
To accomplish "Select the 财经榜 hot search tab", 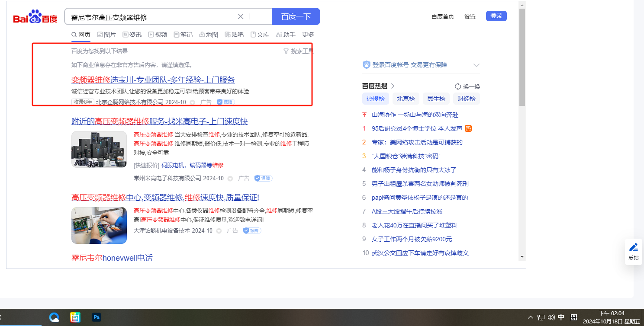I will pos(467,99).
